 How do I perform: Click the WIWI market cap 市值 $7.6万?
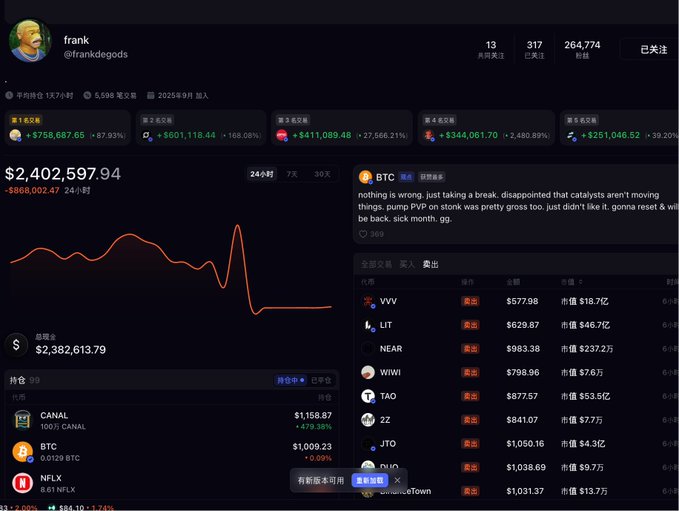pos(582,372)
